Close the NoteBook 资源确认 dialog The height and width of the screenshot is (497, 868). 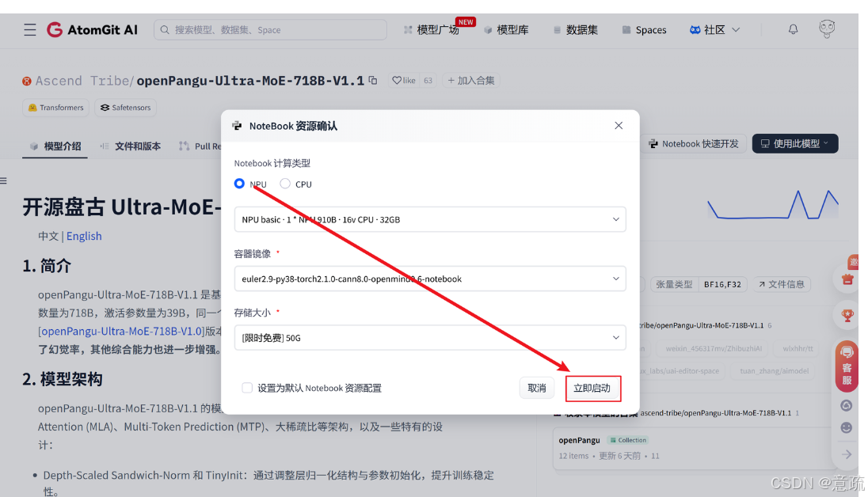pyautogui.click(x=619, y=126)
